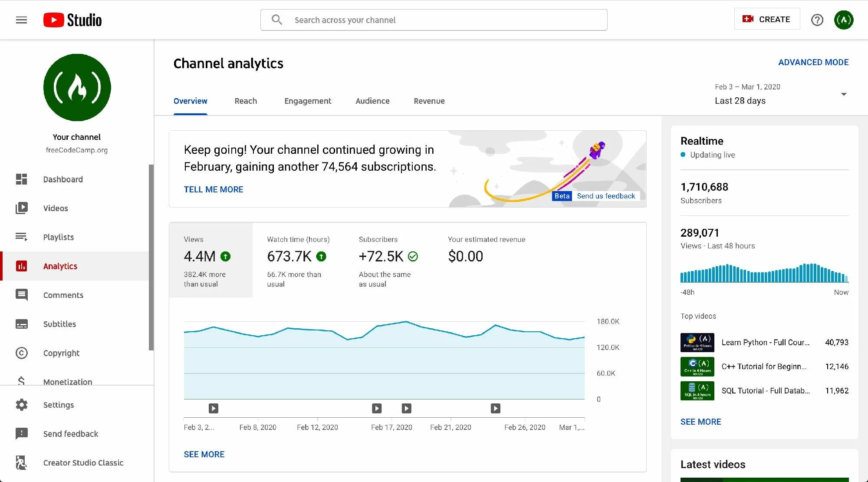868x482 pixels.
Task: Click SEE MORE channel stats link
Action: 204,453
